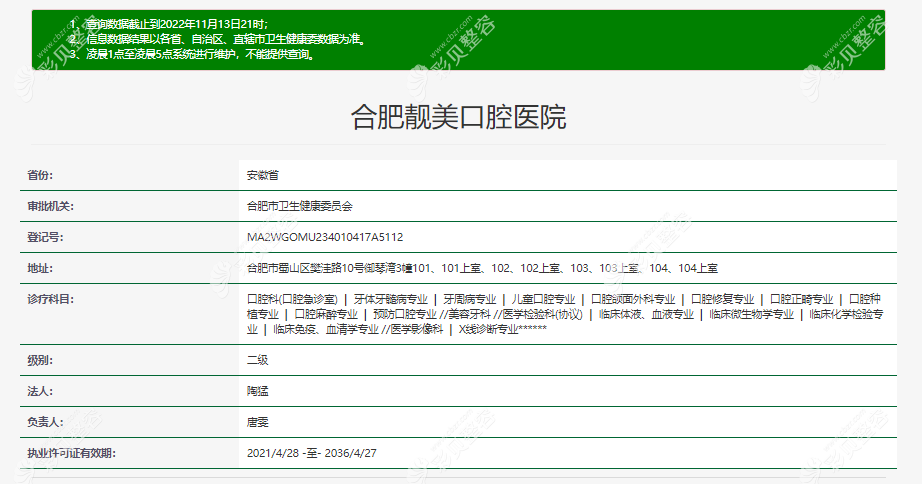
Task: Click the 审批机关 label
Action: pyautogui.click(x=51, y=206)
